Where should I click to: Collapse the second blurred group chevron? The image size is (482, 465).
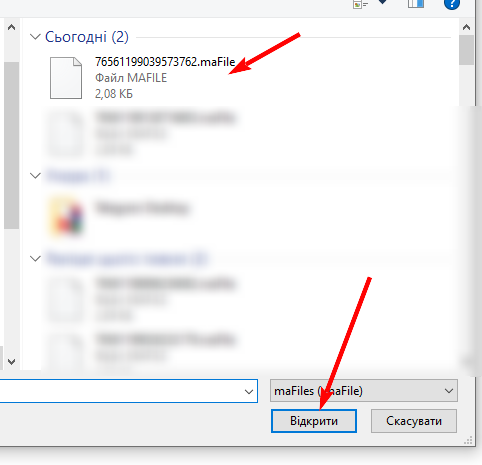click(x=35, y=175)
